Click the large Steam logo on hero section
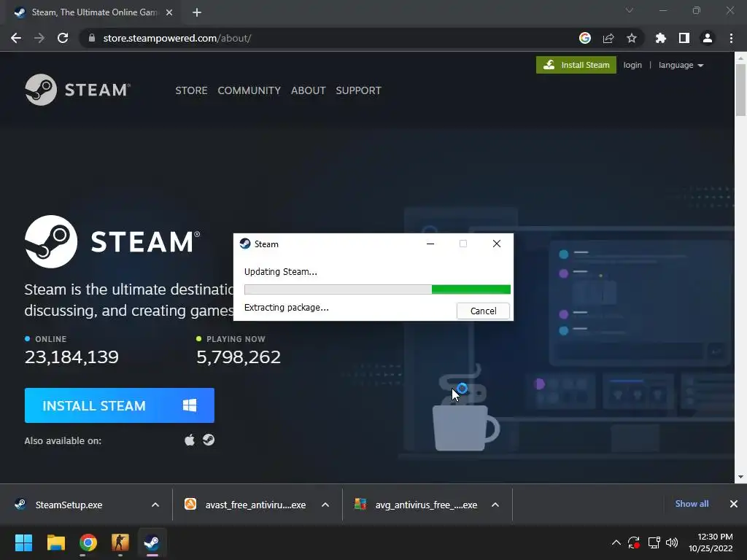The width and height of the screenshot is (747, 560). coord(112,241)
